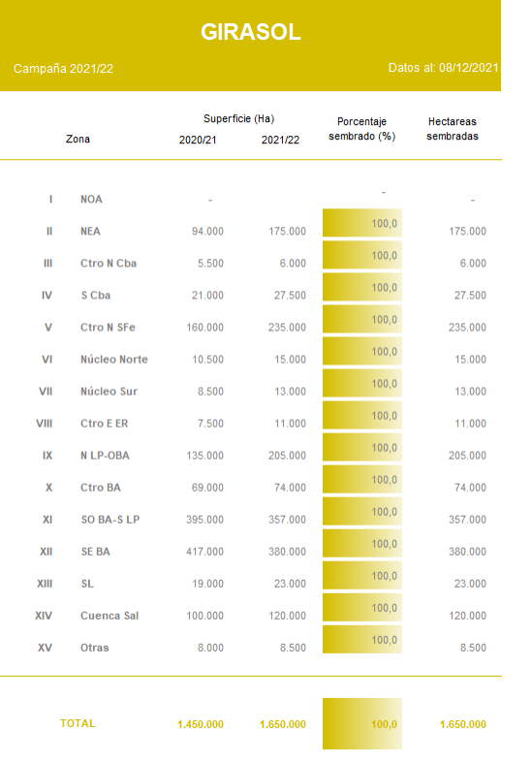Click the 2020/21 column header

pyautogui.click(x=198, y=140)
